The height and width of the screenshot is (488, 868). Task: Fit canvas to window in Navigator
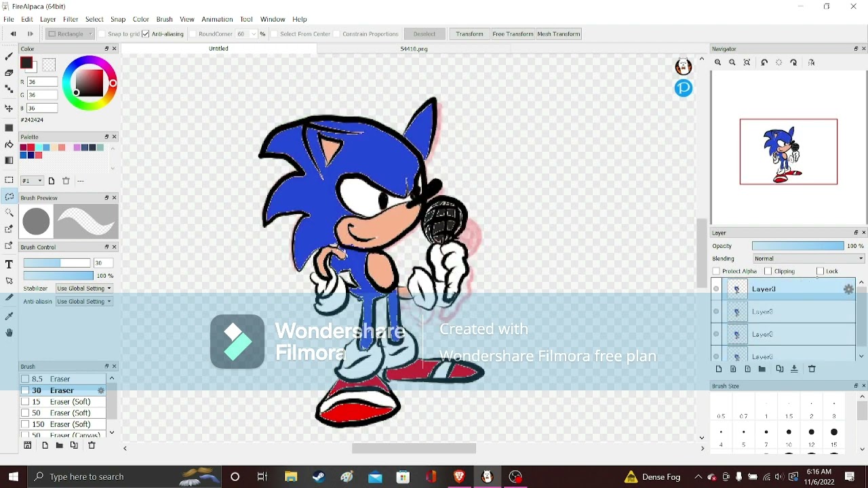click(747, 62)
